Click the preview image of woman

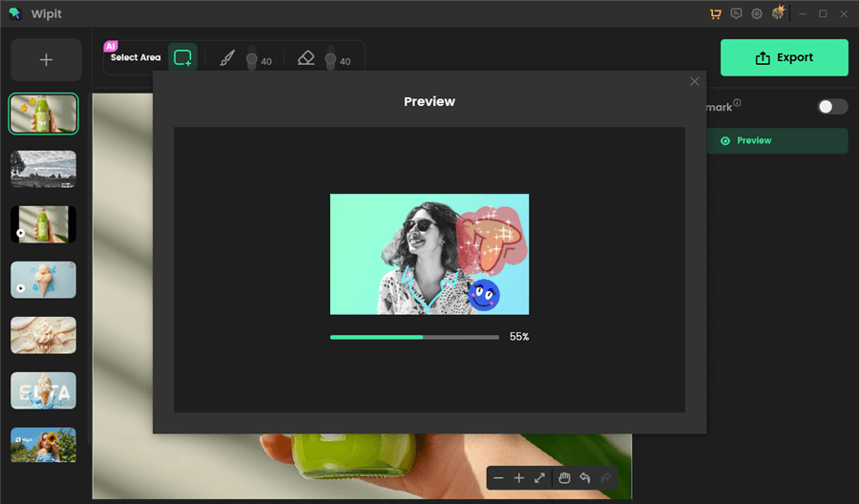pos(429,254)
